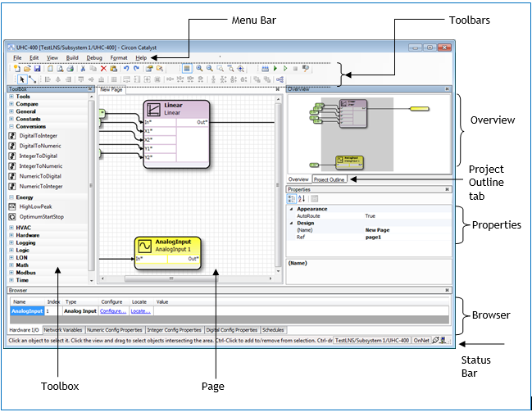The width and height of the screenshot is (532, 412).
Task: Collapse the Appearance property group
Action: pos(292,209)
